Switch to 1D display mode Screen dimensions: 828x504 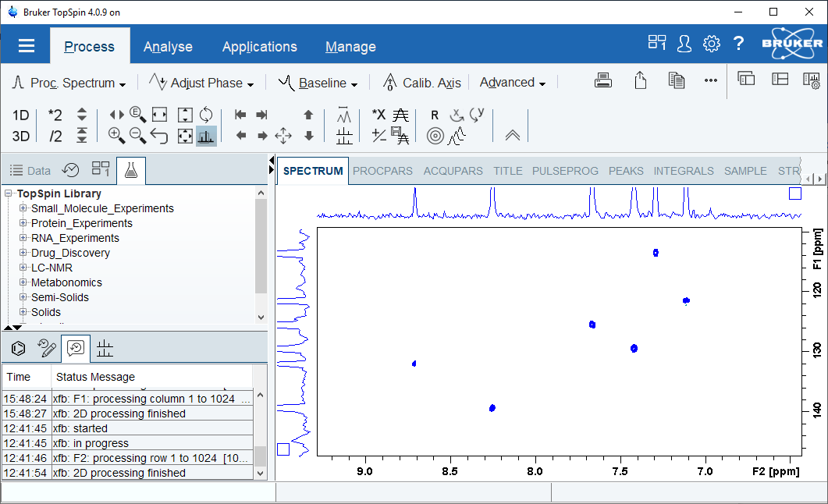coord(20,115)
